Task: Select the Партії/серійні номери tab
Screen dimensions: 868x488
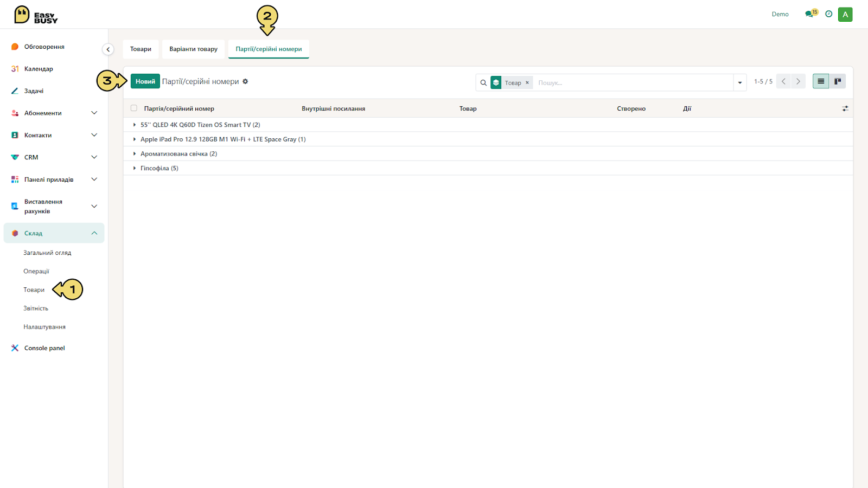Action: click(269, 49)
